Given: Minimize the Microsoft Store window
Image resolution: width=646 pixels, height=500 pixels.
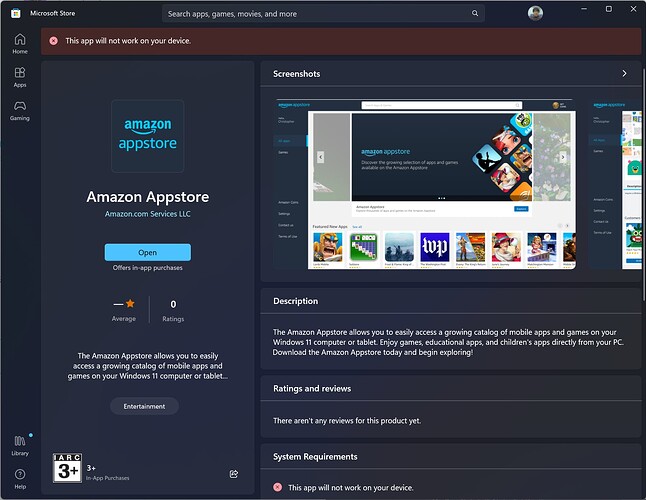Looking at the screenshot, I should click(x=584, y=9).
